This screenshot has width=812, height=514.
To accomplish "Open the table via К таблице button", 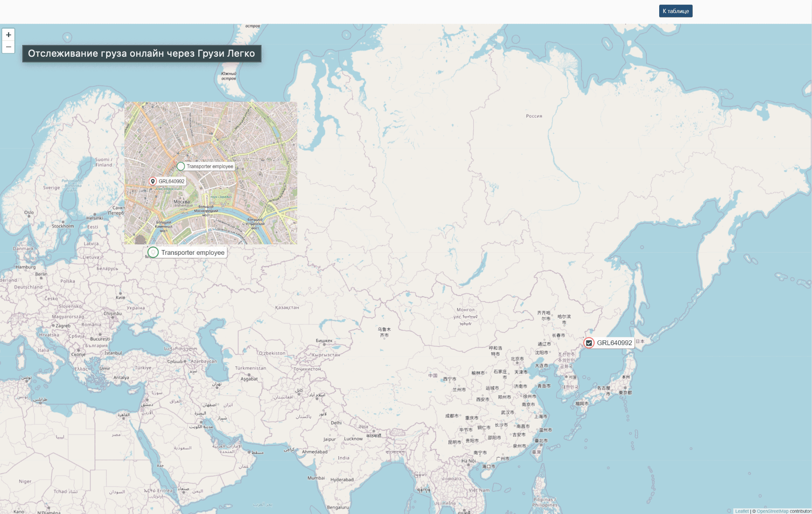I will click(675, 11).
